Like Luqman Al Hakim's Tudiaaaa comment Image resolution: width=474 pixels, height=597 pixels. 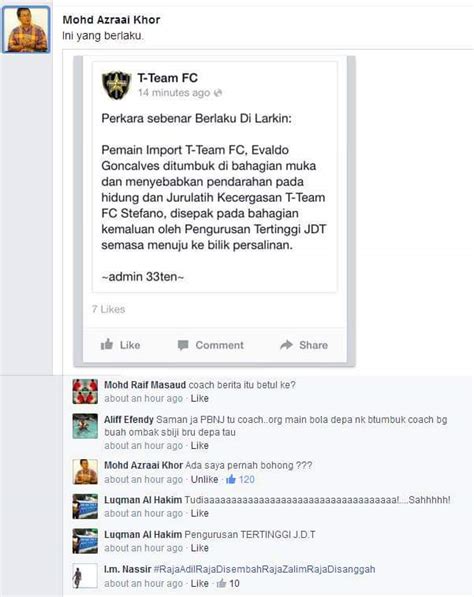(199, 513)
